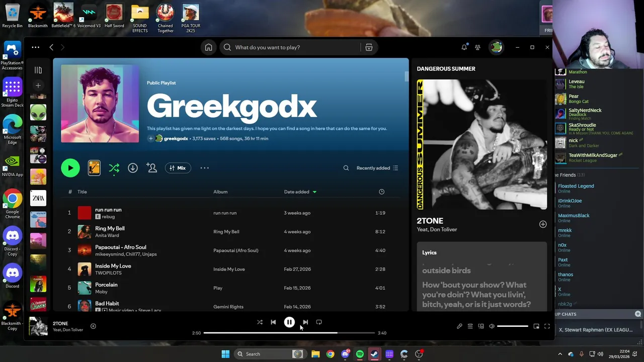Download the Greekgodx playlist

point(133,168)
